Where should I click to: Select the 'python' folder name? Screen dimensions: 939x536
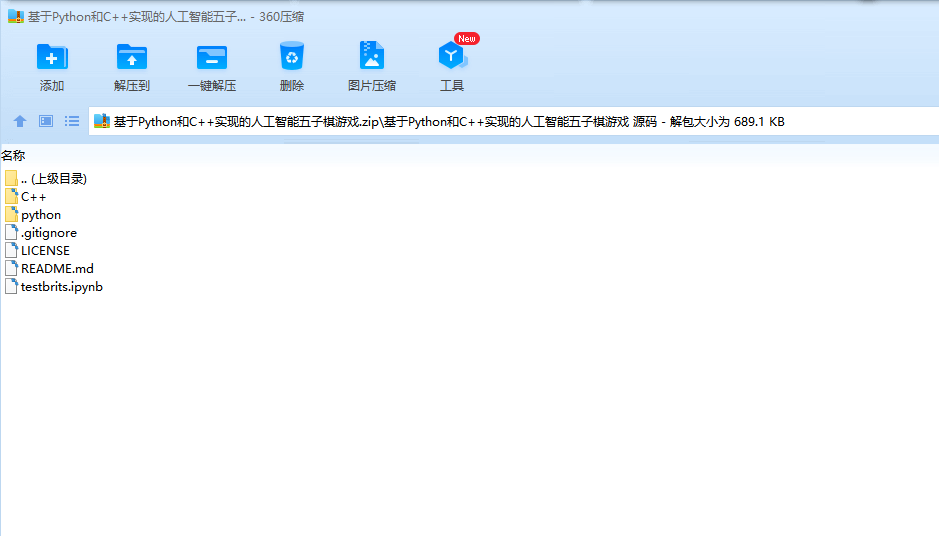pos(41,215)
